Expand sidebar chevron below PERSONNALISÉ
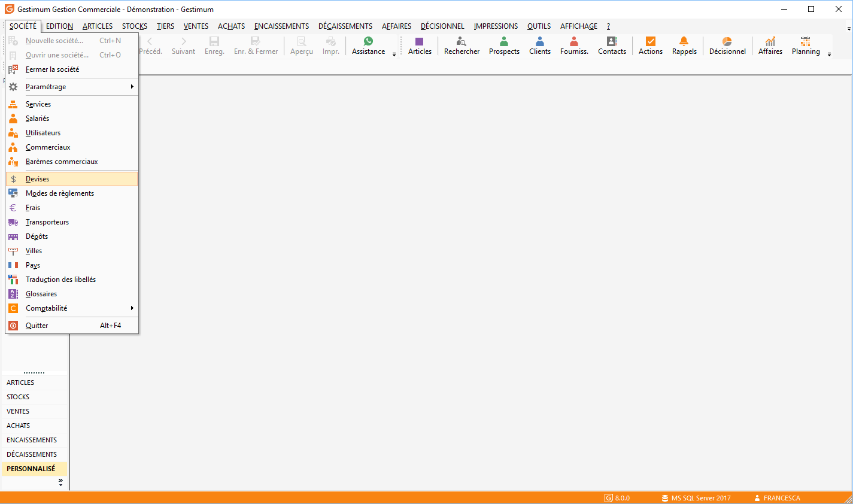This screenshot has height=504, width=853. coord(60,481)
